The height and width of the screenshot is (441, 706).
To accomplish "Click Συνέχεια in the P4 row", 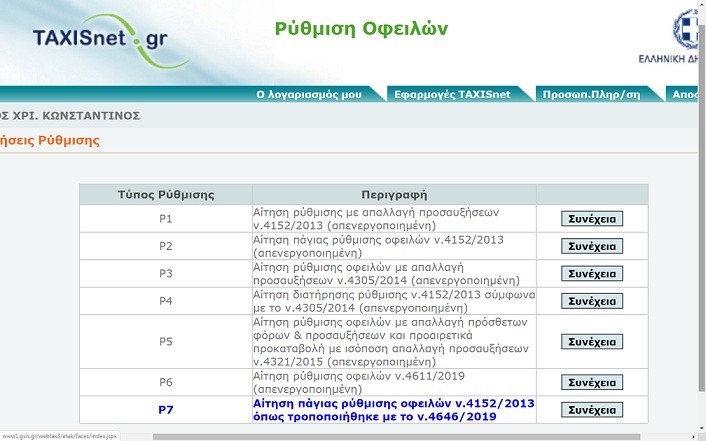I will [x=591, y=301].
